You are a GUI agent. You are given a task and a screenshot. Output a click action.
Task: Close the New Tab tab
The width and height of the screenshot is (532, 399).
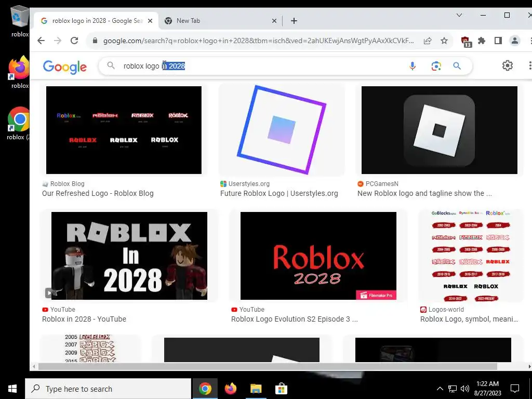pyautogui.click(x=274, y=21)
